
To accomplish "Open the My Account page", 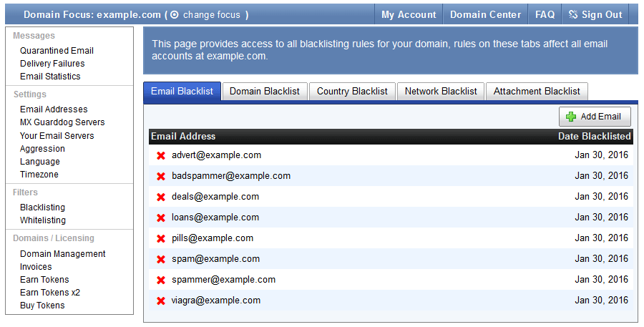I will tap(409, 14).
